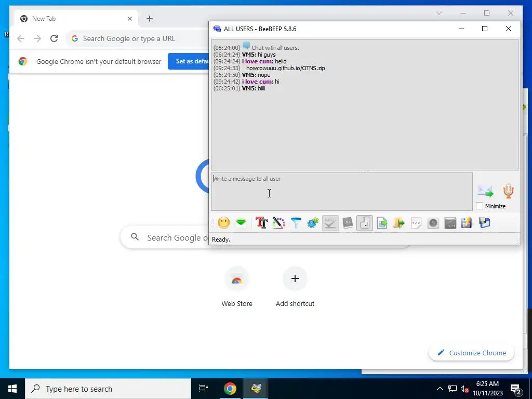
Task: Reload the page in Chrome
Action: 54,38
